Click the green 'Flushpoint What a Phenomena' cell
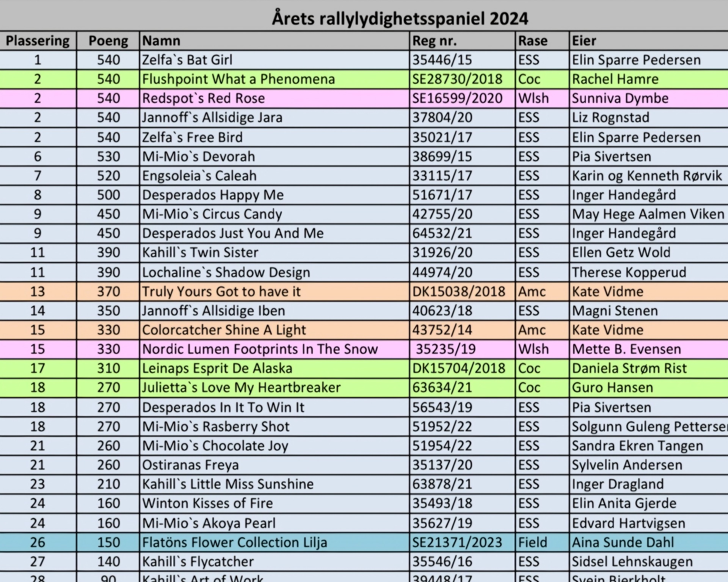The width and height of the screenshot is (728, 582). tap(238, 79)
